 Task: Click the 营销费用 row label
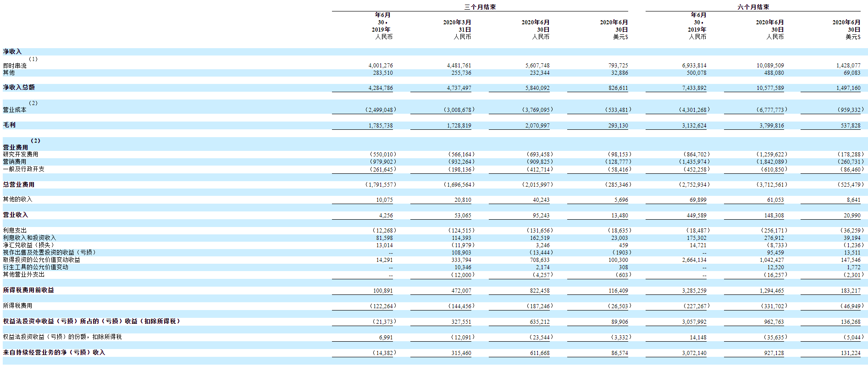coord(15,161)
